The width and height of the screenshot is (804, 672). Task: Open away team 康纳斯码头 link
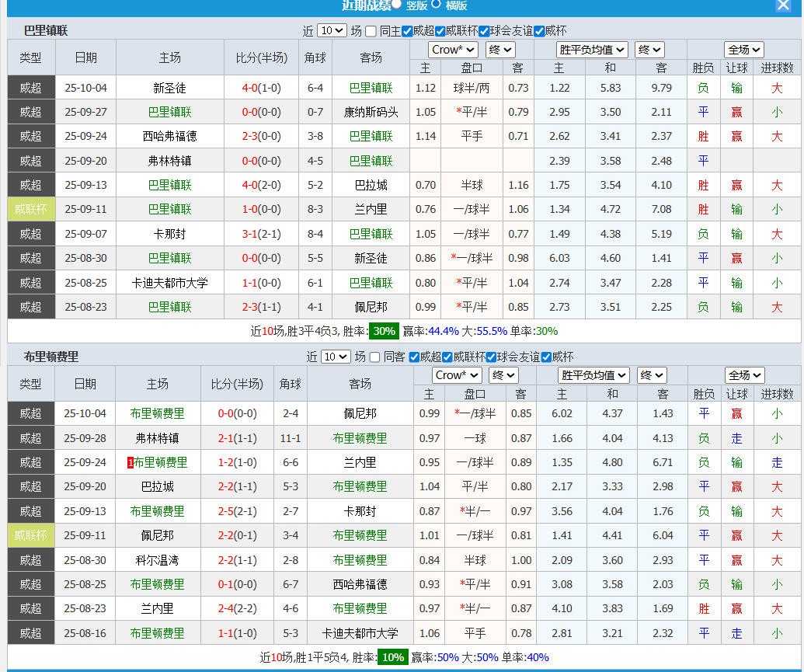[x=371, y=112]
